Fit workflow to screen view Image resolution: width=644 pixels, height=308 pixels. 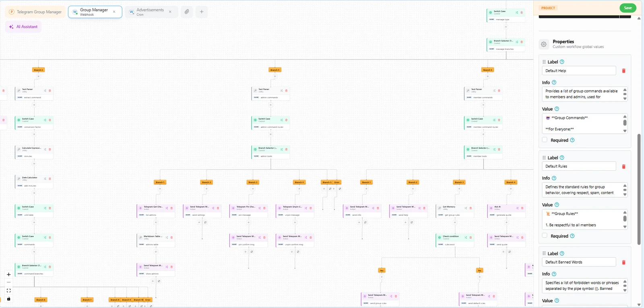click(x=8, y=291)
